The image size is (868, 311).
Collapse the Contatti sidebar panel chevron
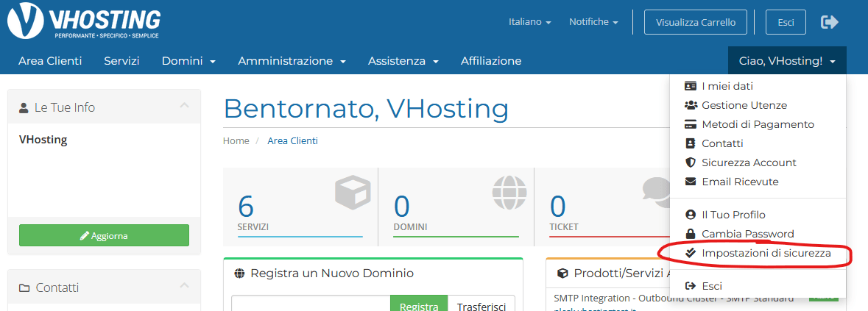click(x=184, y=285)
